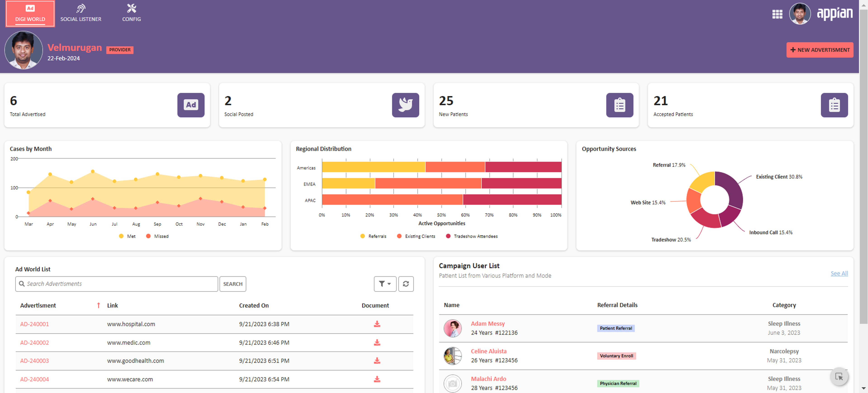This screenshot has width=868, height=393.
Task: Open Malachi Ardo's profile
Action: [x=488, y=379]
